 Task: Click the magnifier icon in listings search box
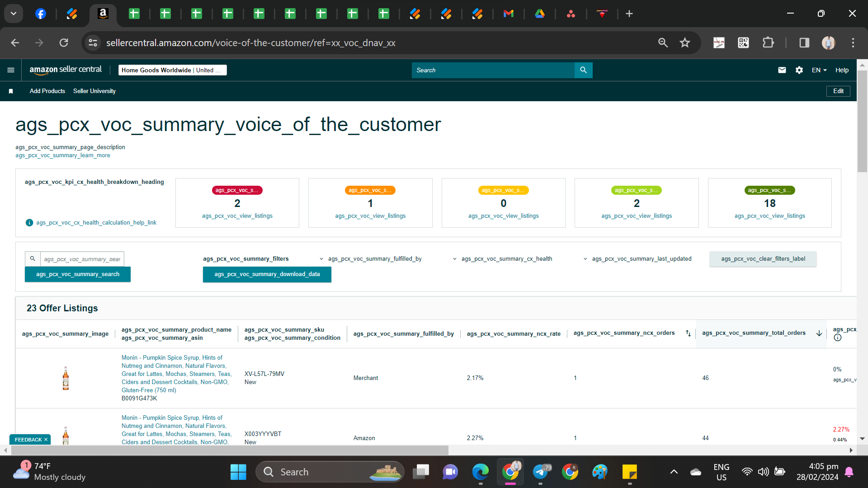[33, 259]
